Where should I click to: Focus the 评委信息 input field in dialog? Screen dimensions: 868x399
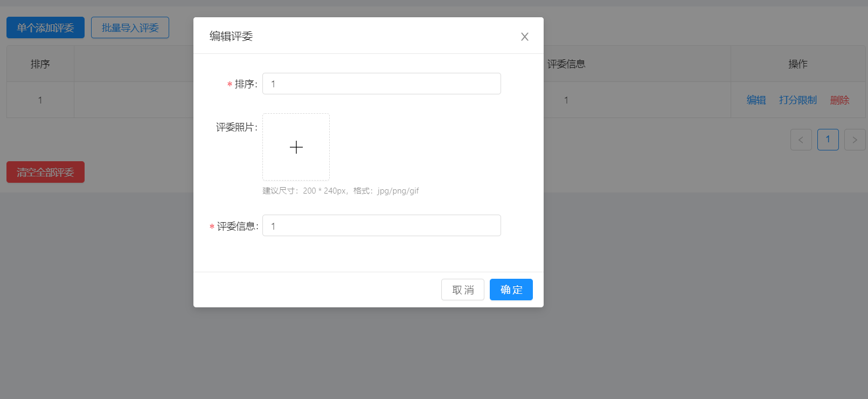click(x=381, y=225)
